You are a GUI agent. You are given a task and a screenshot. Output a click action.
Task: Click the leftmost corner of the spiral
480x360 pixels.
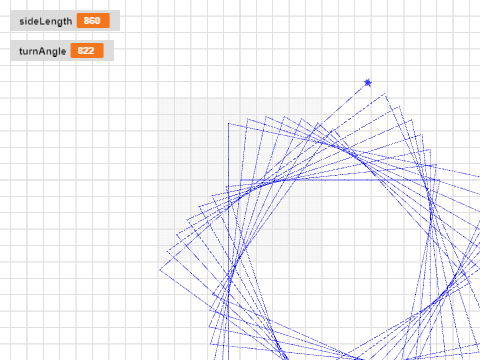160,270
